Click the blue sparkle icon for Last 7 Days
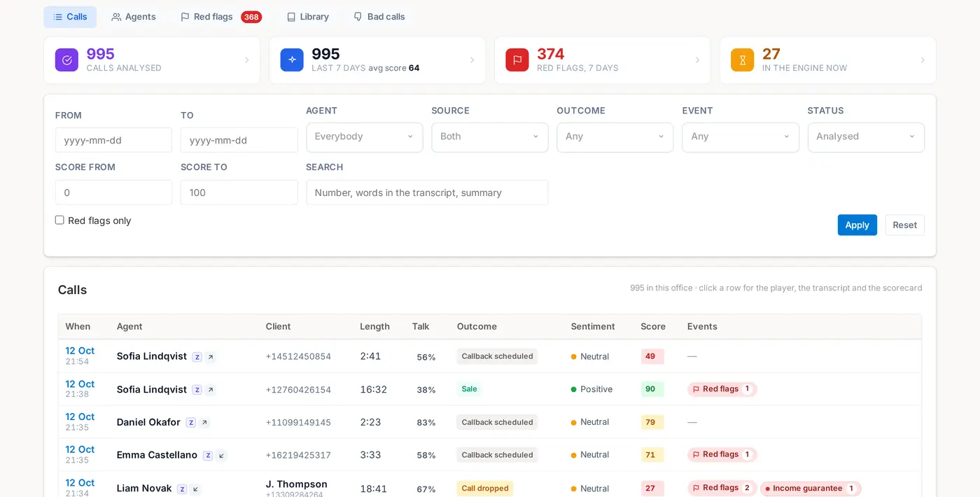 point(292,60)
